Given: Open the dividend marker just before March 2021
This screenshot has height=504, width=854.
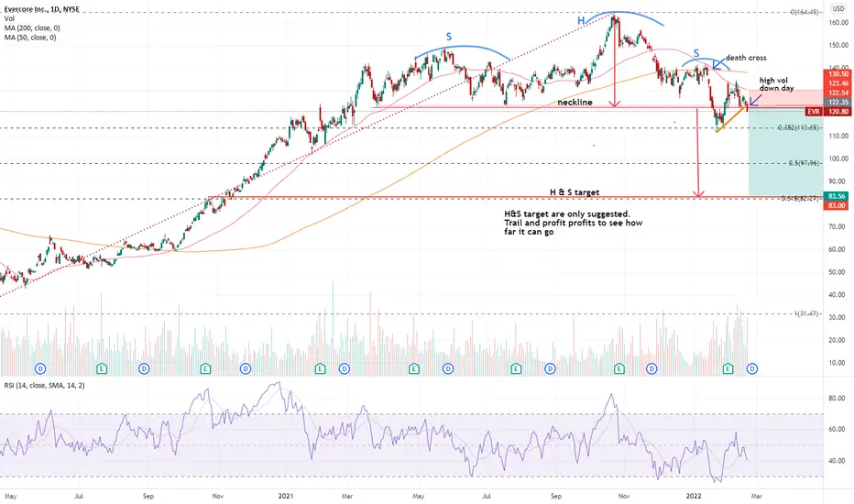Looking at the screenshot, I should [x=345, y=369].
